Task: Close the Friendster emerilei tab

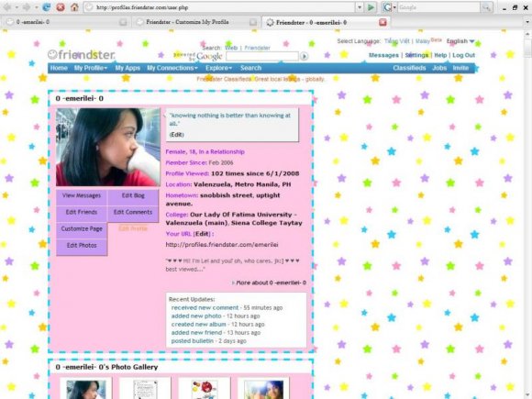Action: tap(382, 22)
